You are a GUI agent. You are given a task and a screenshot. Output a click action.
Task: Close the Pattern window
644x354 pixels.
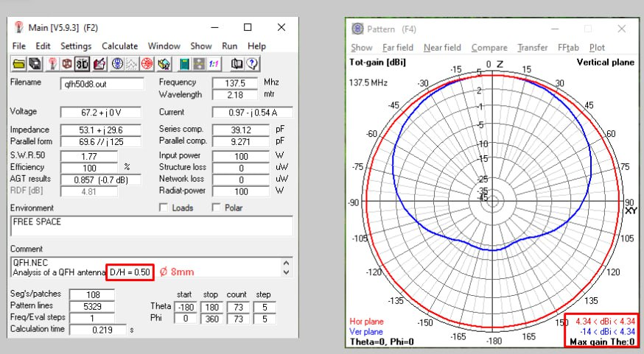click(x=622, y=29)
